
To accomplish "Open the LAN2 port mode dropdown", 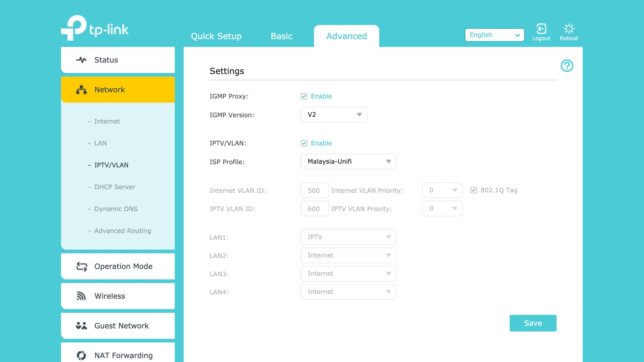I will tap(348, 255).
